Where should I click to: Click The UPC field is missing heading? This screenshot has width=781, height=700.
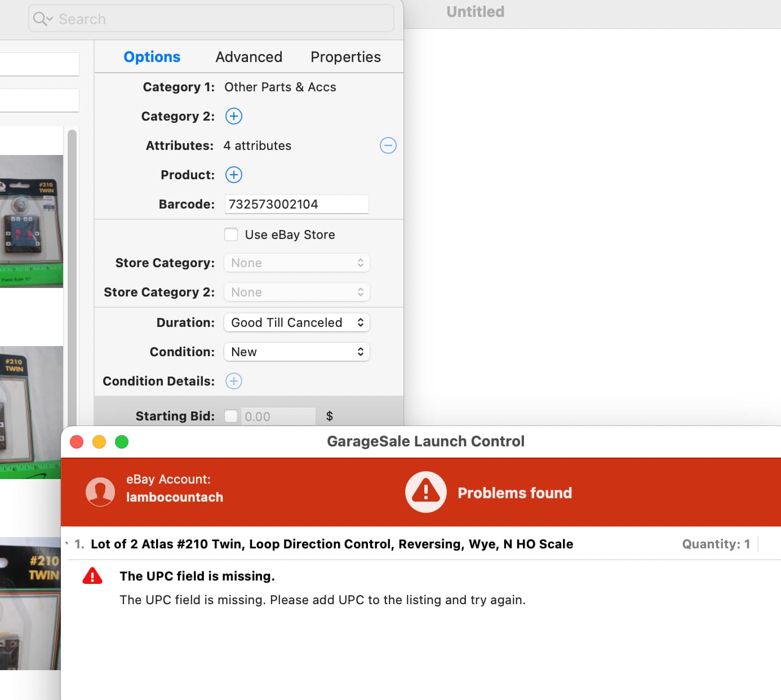tap(197, 576)
